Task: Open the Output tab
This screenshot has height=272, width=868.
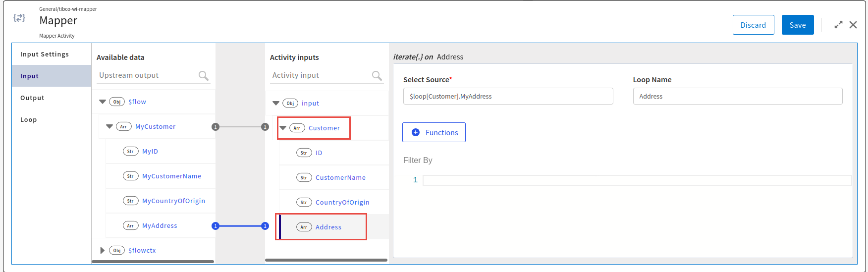Action: click(32, 98)
